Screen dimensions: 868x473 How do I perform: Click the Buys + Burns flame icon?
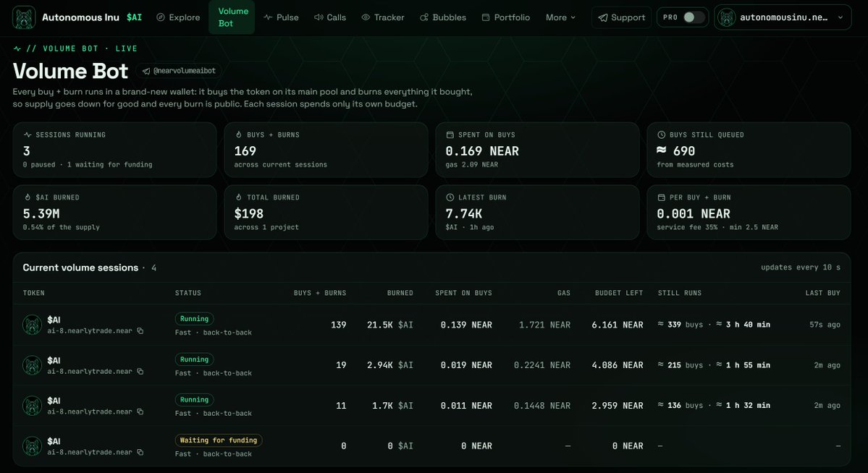pos(239,135)
